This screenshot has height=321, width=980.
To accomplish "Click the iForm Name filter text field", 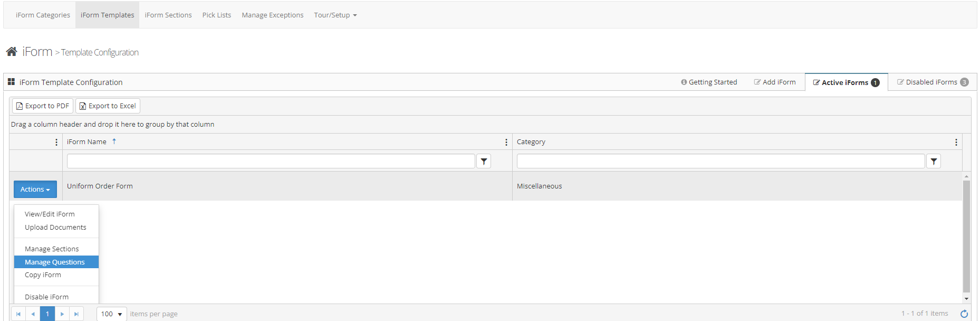I will [x=271, y=162].
